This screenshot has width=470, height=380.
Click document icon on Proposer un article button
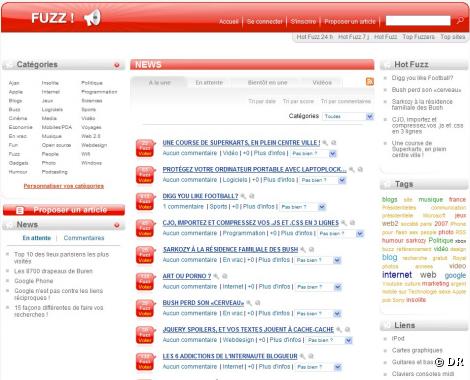20,210
